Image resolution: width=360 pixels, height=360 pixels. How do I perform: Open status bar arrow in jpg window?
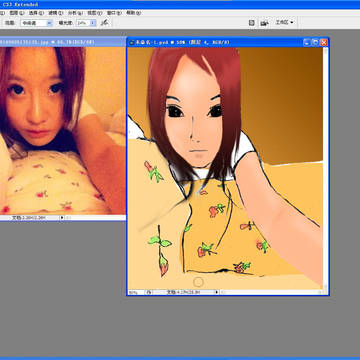coord(62,218)
